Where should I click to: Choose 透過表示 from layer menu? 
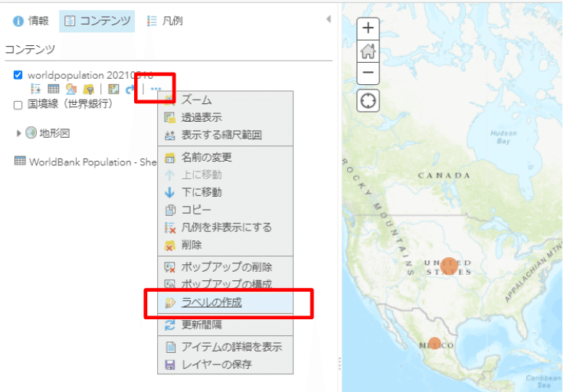tap(225, 117)
